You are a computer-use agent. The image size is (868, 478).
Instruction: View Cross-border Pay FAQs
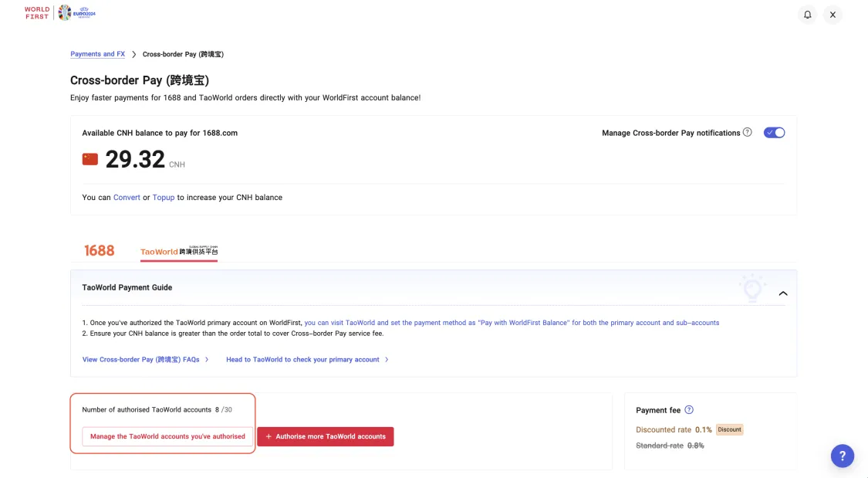tap(146, 360)
